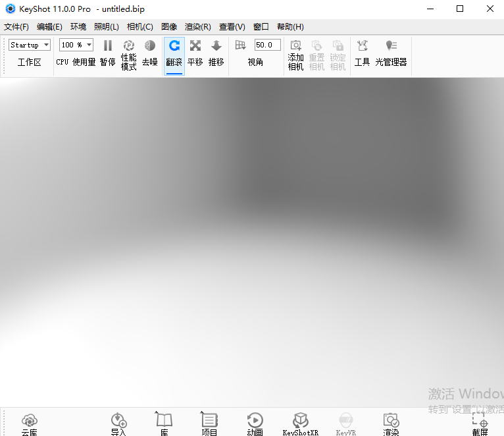
Task: Open the 项目 project panel
Action: coord(210,424)
